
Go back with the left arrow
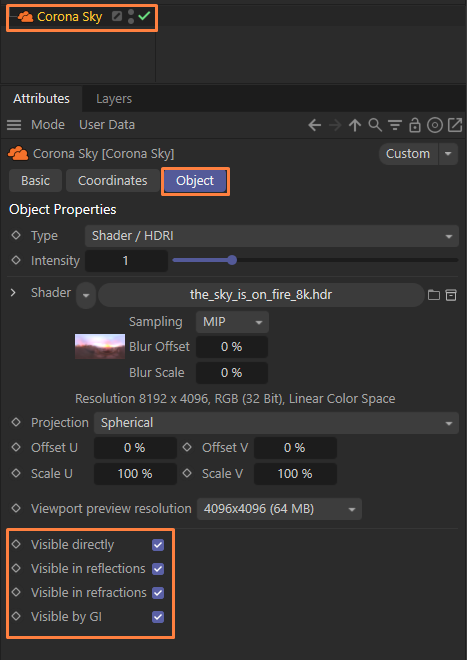tap(314, 125)
